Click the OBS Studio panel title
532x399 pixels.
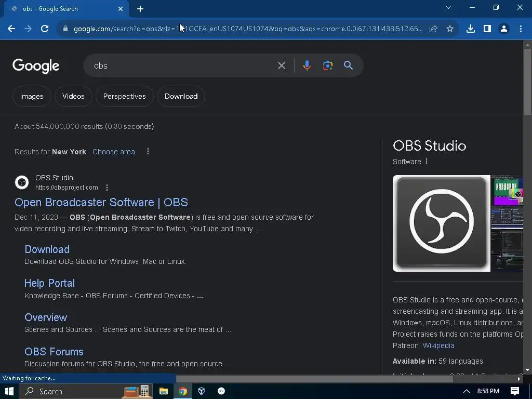430,146
